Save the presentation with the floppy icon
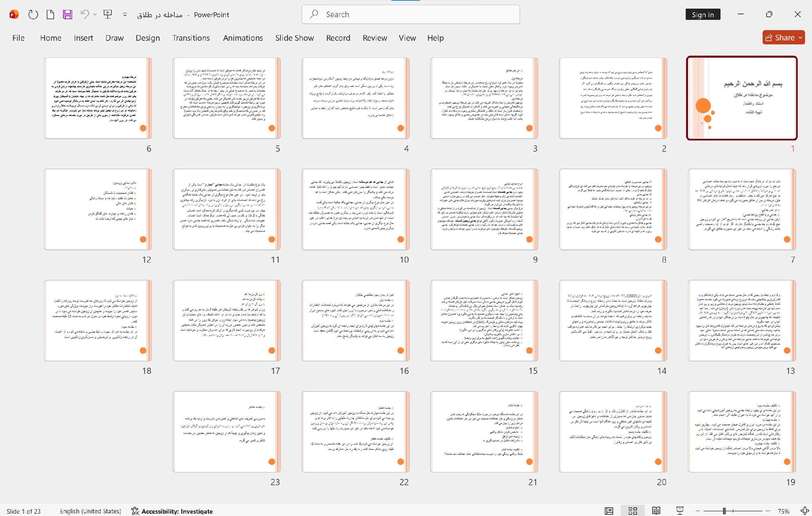This screenshot has width=812, height=516. (67, 15)
